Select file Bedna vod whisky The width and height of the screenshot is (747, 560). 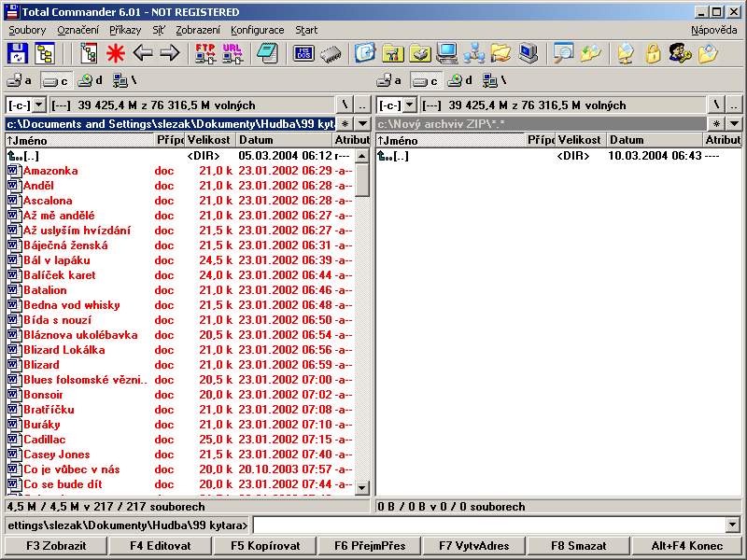(x=179, y=305)
